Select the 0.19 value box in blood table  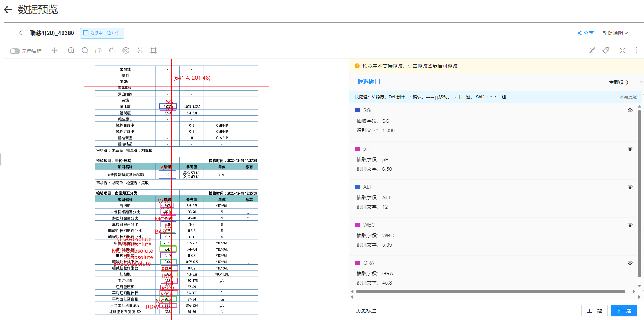(x=168, y=256)
